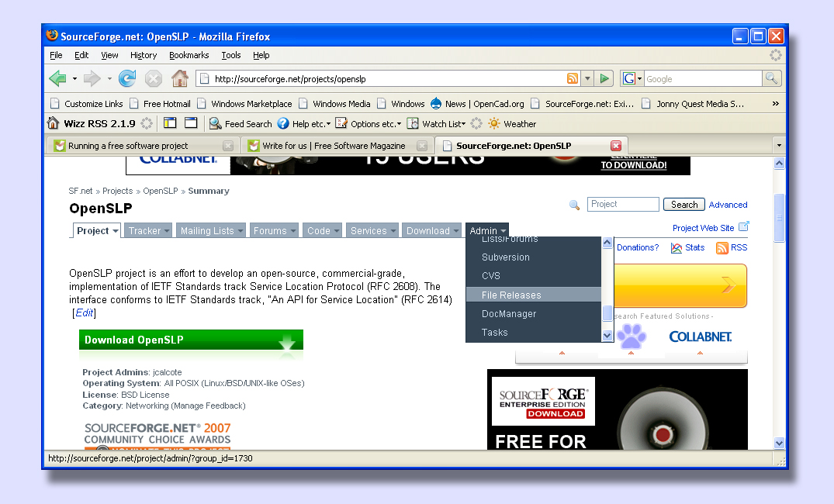Click the Search button
This screenshot has height=504, width=834.
point(684,204)
